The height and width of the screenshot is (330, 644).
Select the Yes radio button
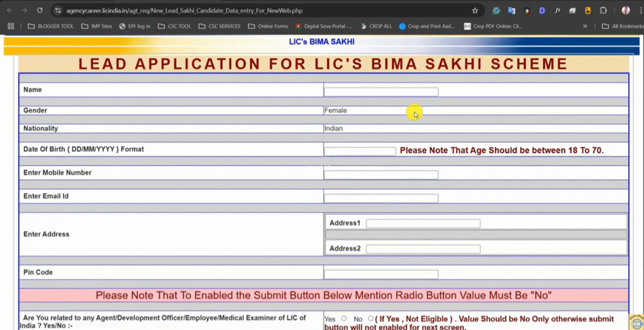(344, 319)
